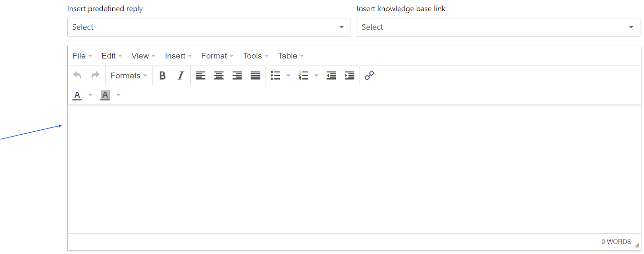Viewport: 644px width, 254px height.
Task: Align text to the right
Action: point(237,76)
